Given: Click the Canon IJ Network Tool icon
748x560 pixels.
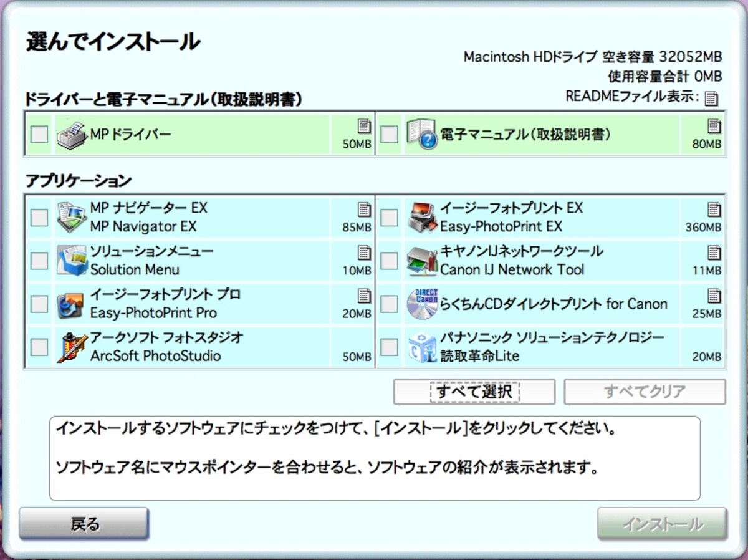Looking at the screenshot, I should click(x=422, y=260).
